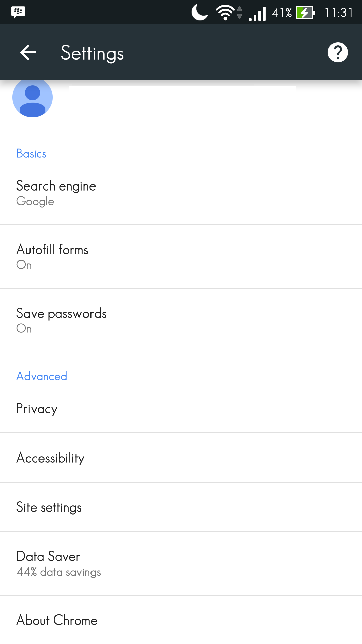Screen dimensions: 362x644
Task: Tap the 11:31 clock in the status bar
Action: 339,13
